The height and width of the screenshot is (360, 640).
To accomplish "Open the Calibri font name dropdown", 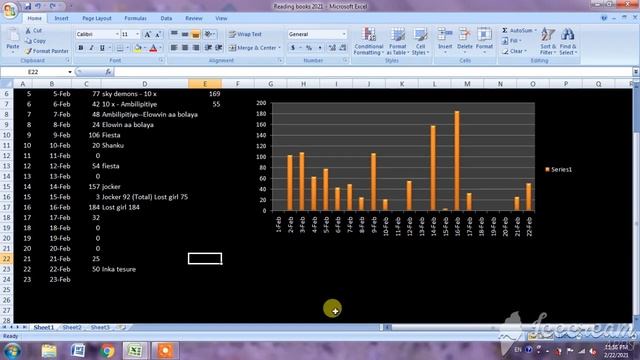I will pyautogui.click(x=117, y=34).
